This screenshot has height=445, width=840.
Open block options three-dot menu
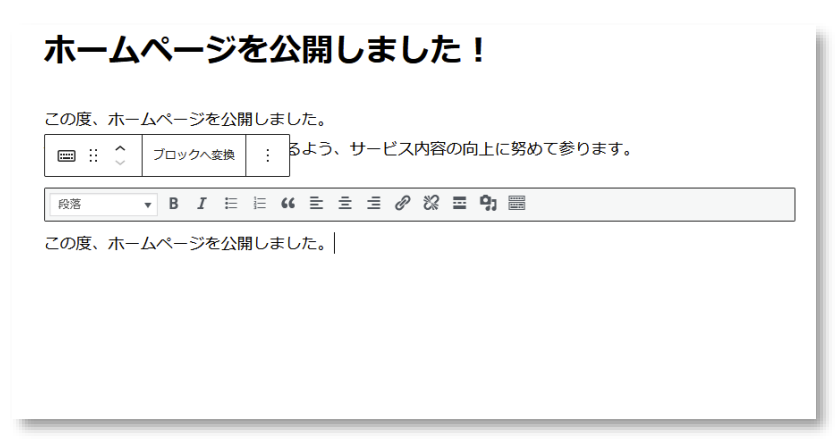(267, 156)
